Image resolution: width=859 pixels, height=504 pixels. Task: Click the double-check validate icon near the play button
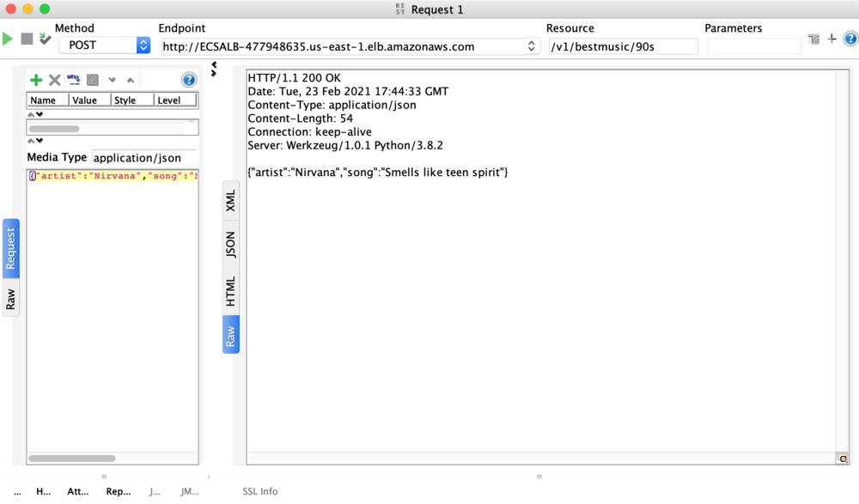46,39
